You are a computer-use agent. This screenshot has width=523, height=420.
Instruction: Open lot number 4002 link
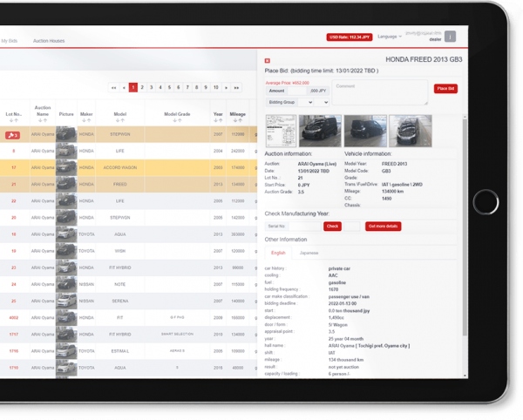click(x=14, y=318)
